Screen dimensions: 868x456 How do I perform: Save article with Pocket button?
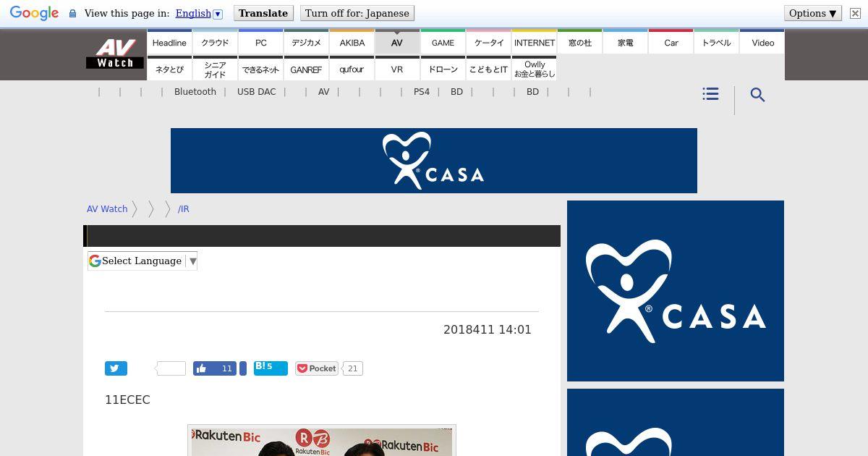(317, 368)
